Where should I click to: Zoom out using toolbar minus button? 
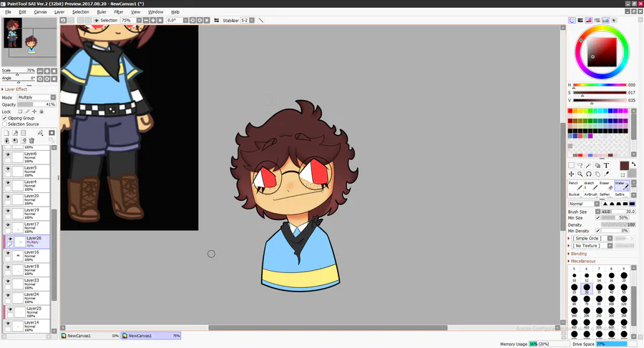[x=146, y=20]
